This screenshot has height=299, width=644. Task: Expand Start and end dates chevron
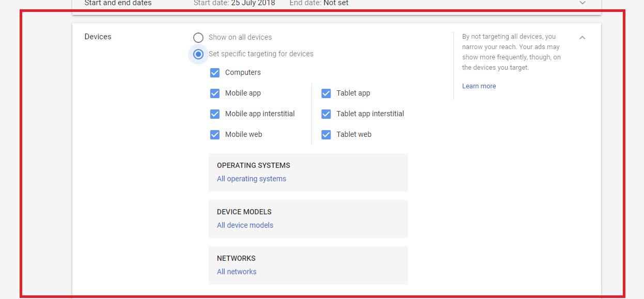click(x=583, y=3)
